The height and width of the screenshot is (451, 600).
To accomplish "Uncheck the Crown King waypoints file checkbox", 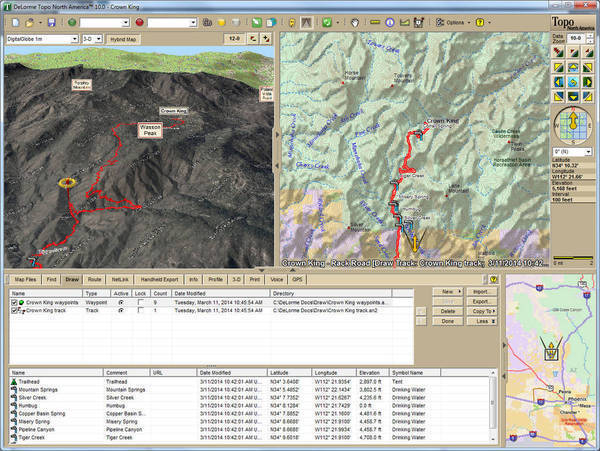I will [x=14, y=303].
